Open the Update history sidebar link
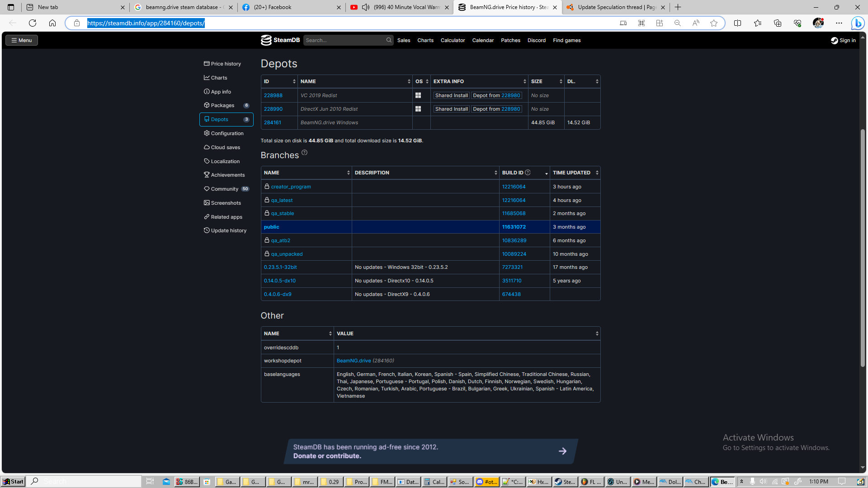868x488 pixels. (228, 230)
